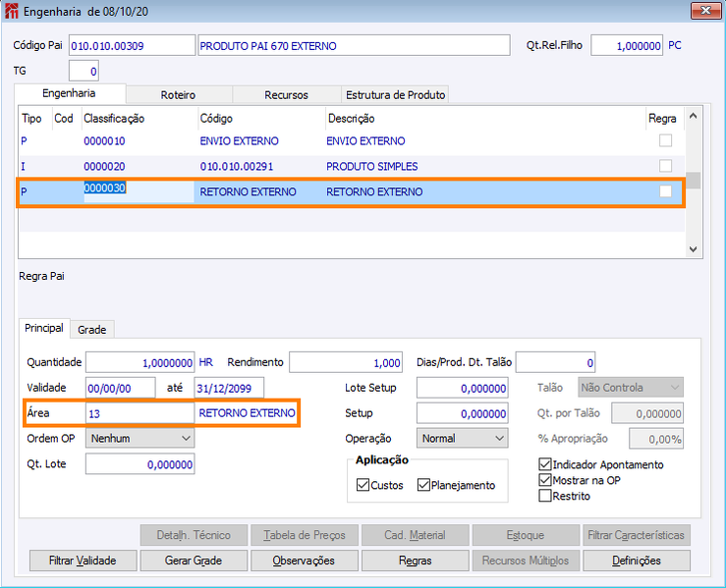Open the Talão dropdown showing Não Controla
726x588 pixels.
coord(630,388)
